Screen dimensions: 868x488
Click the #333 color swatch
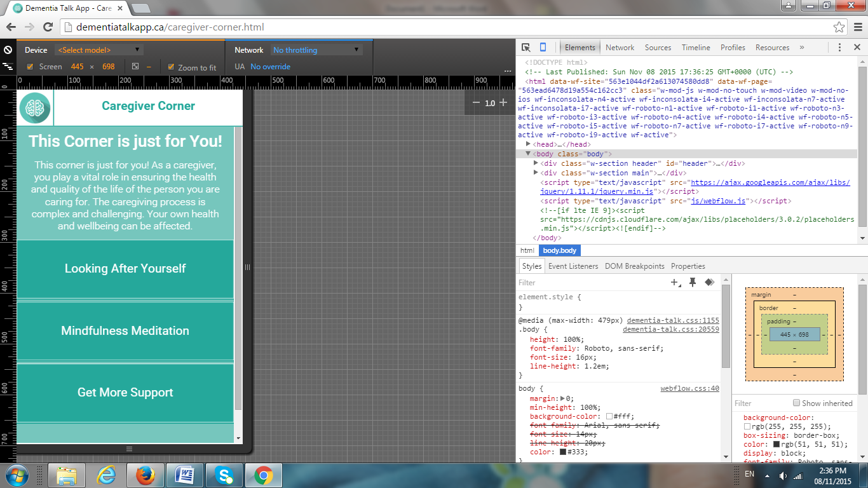coord(563,452)
